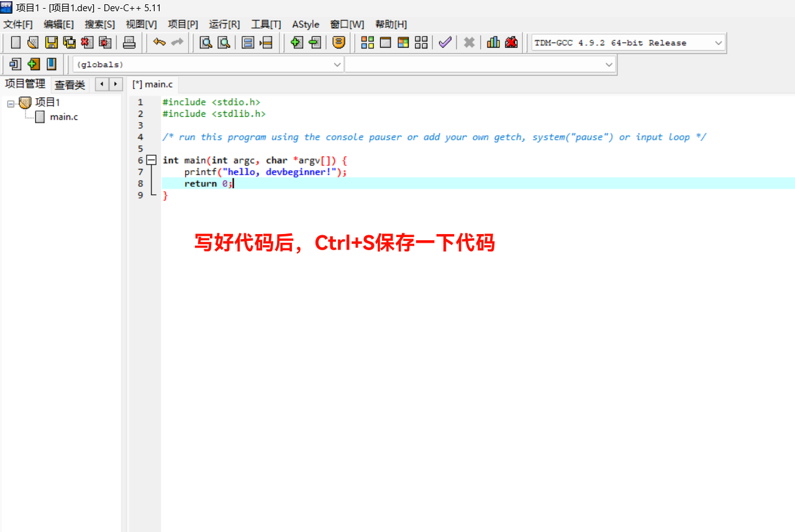Viewport: 795px width, 532px height.
Task: Open the 窗口[W] menu
Action: [x=347, y=24]
